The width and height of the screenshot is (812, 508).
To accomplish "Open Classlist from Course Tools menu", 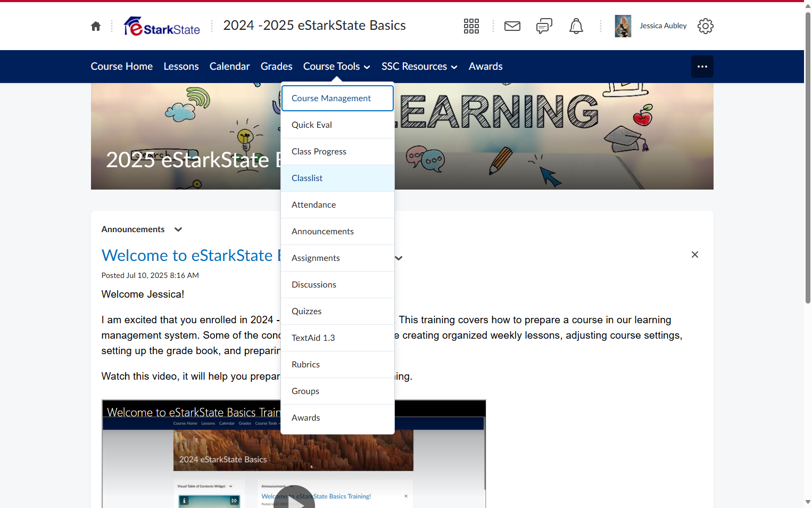I will click(337, 178).
